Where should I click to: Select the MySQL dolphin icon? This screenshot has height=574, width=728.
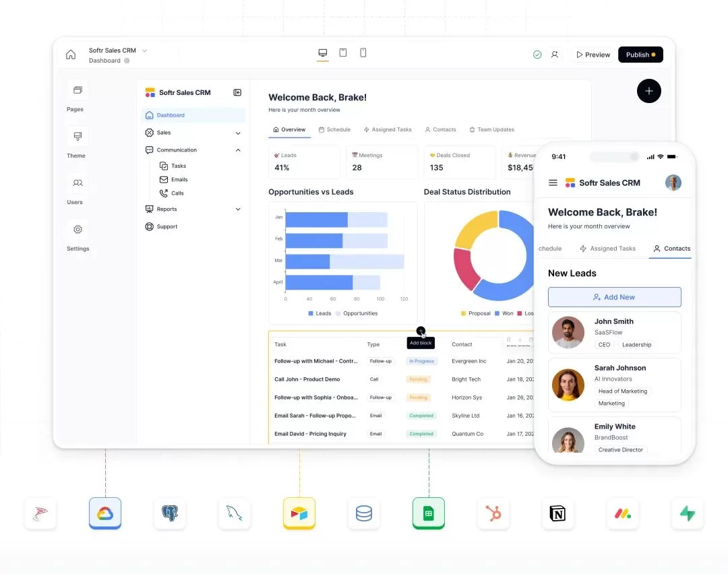point(235,513)
